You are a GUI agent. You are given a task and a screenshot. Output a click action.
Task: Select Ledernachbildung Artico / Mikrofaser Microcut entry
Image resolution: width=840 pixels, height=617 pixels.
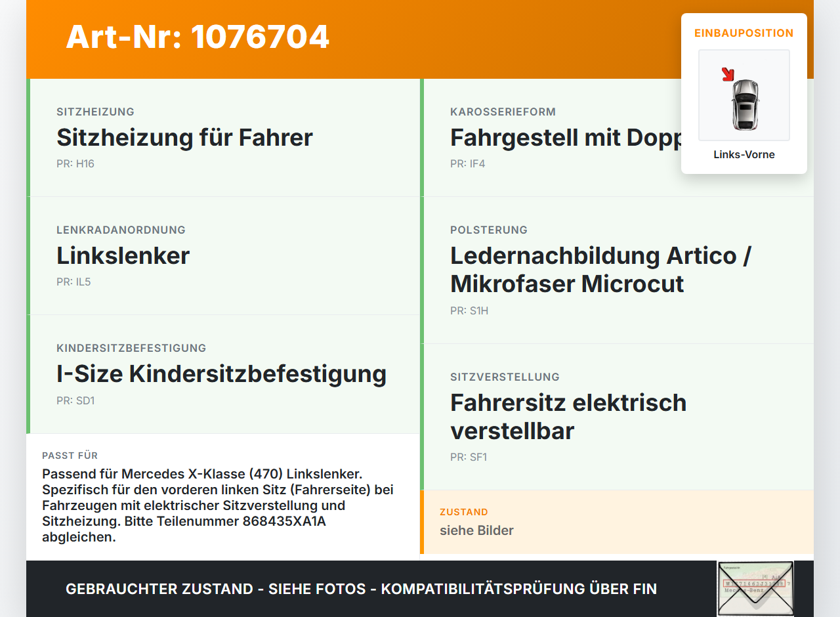[617, 270]
